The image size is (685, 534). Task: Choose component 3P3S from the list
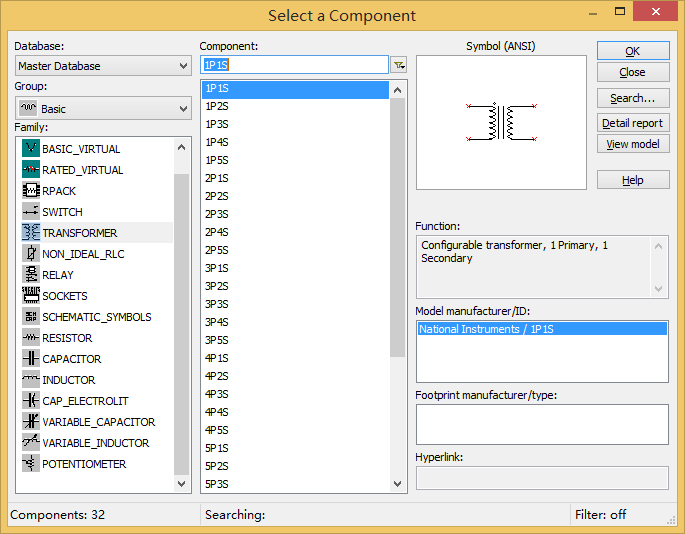coord(217,304)
